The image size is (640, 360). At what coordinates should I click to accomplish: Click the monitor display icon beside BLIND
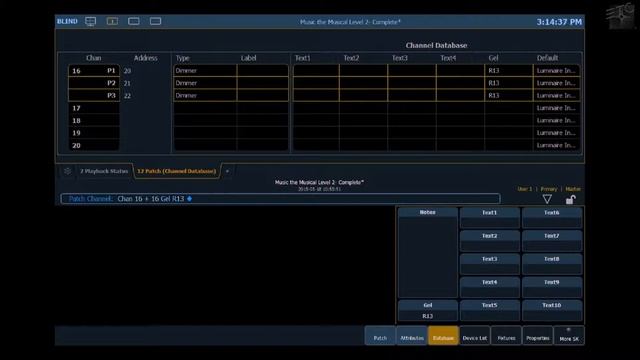[91, 21]
